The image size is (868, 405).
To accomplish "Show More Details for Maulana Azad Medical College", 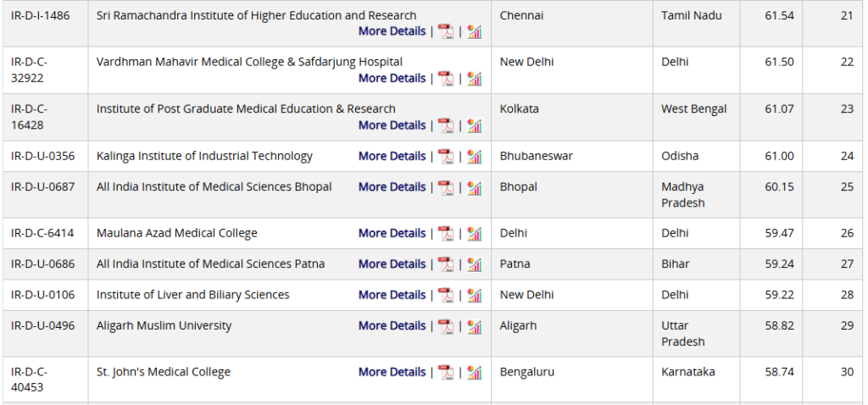I will (x=392, y=233).
